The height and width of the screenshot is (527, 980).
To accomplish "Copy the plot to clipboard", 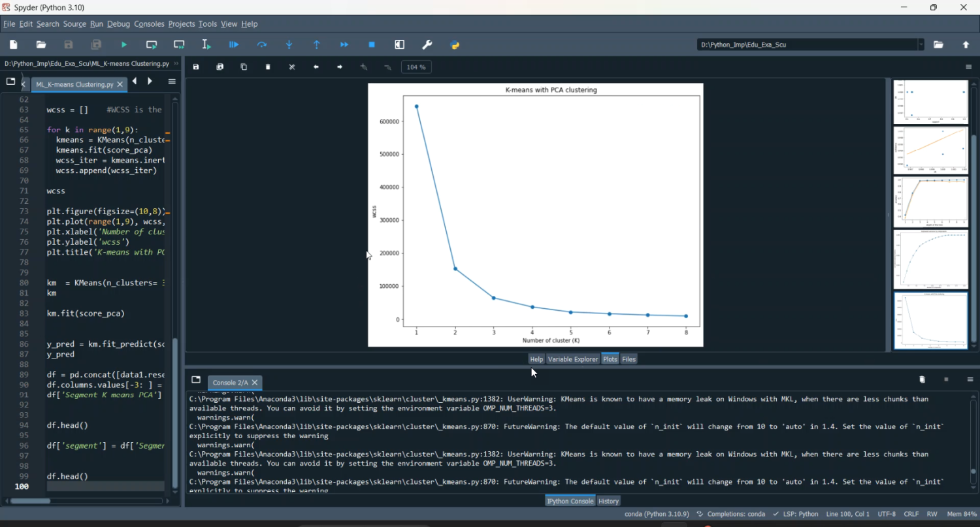I will (244, 67).
